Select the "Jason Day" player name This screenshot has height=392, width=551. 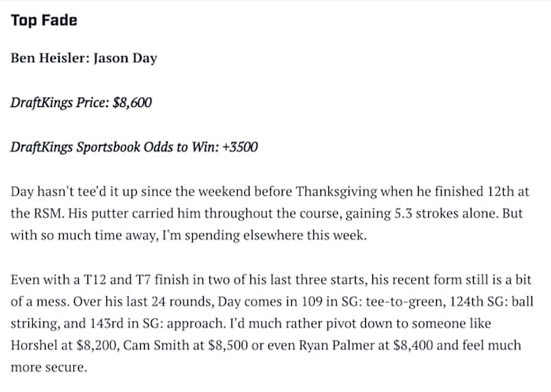pos(125,59)
